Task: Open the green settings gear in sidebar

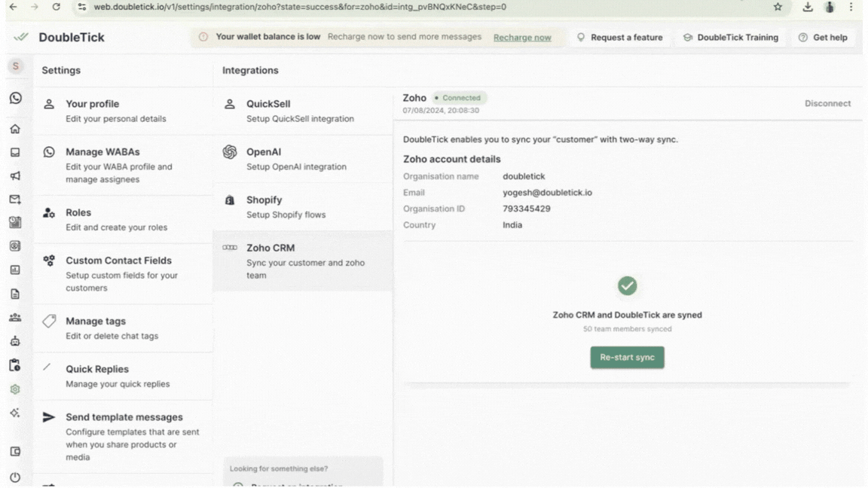Action: [15, 389]
